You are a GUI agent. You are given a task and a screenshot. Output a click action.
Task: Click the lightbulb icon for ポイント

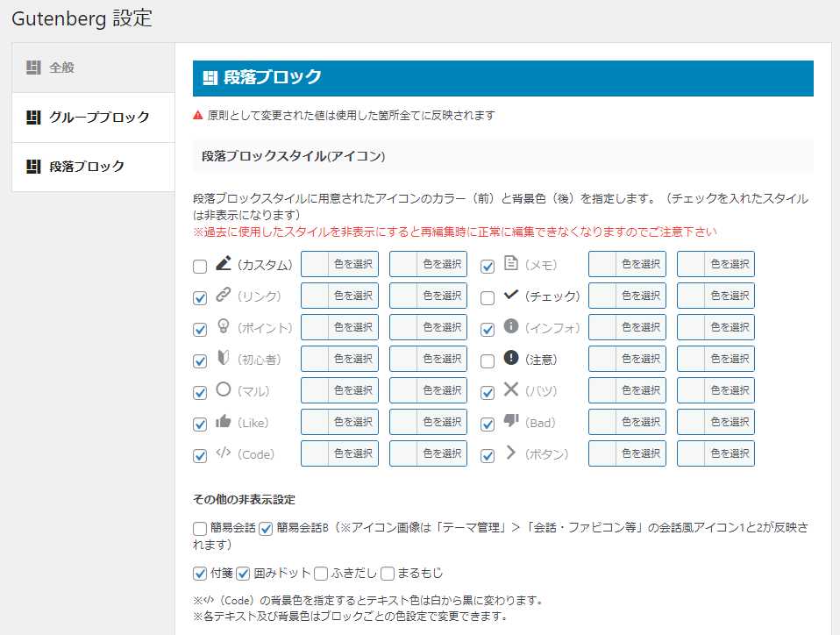(224, 327)
